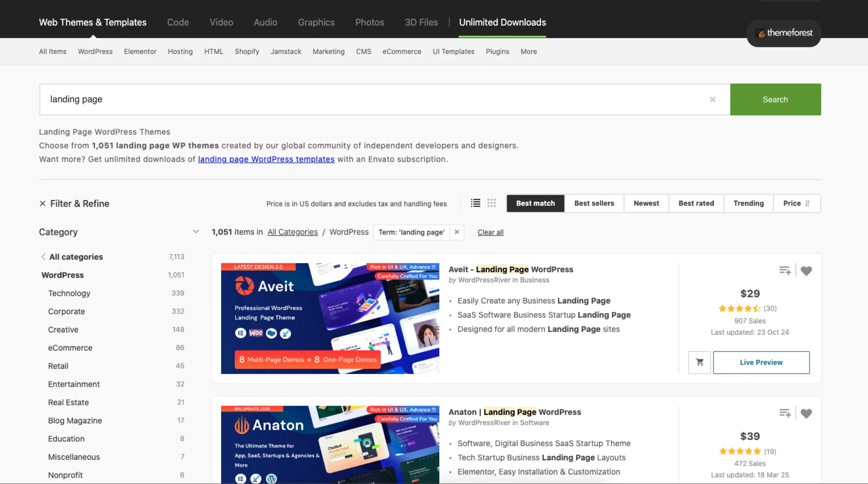Sort results by Price

pos(796,203)
